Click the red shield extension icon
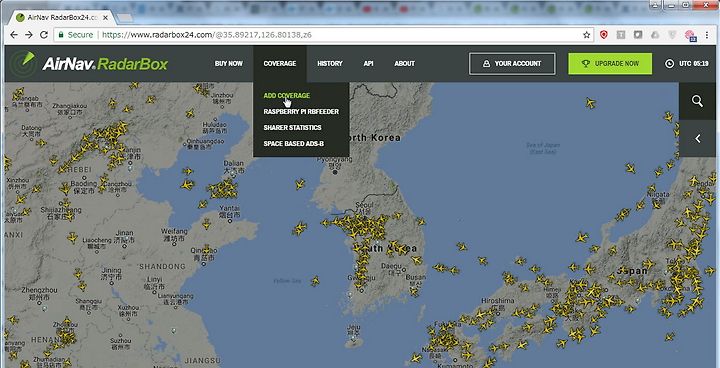This screenshot has height=368, width=720. [604, 34]
